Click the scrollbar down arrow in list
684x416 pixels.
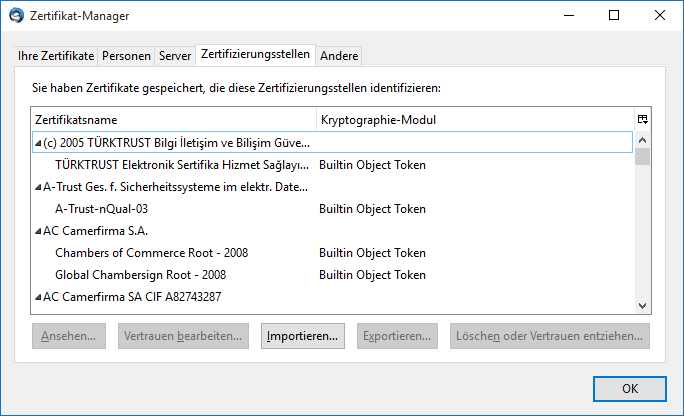(x=643, y=304)
